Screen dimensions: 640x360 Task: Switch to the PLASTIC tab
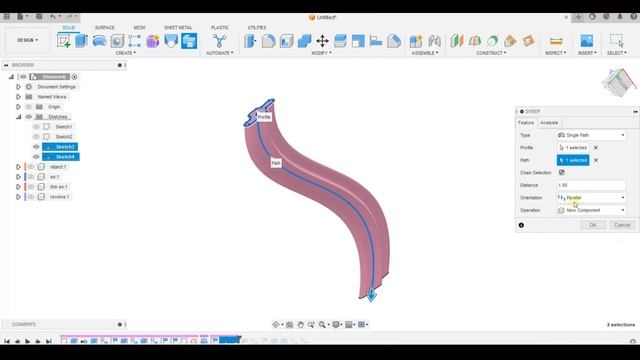[220, 27]
